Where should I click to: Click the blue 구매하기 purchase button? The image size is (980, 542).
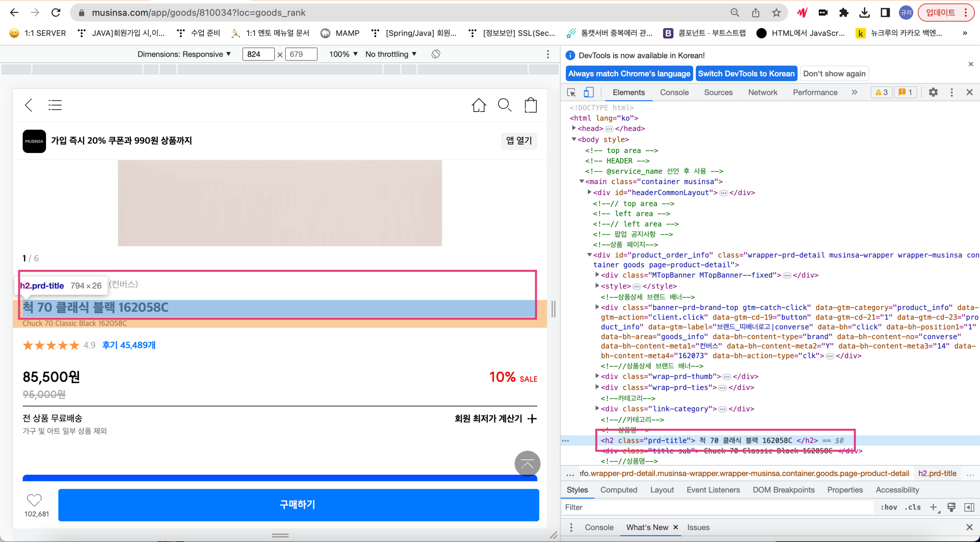tap(298, 504)
